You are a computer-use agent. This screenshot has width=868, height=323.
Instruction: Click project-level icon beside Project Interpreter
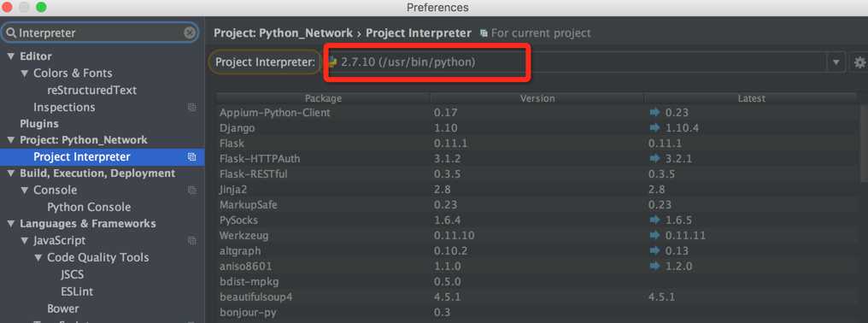click(x=191, y=156)
